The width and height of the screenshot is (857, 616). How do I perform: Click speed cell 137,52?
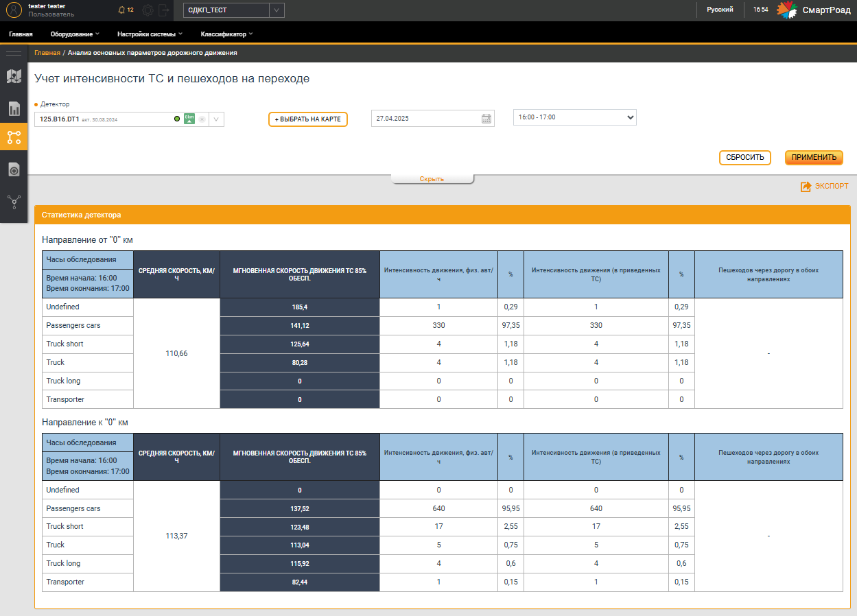pyautogui.click(x=300, y=508)
